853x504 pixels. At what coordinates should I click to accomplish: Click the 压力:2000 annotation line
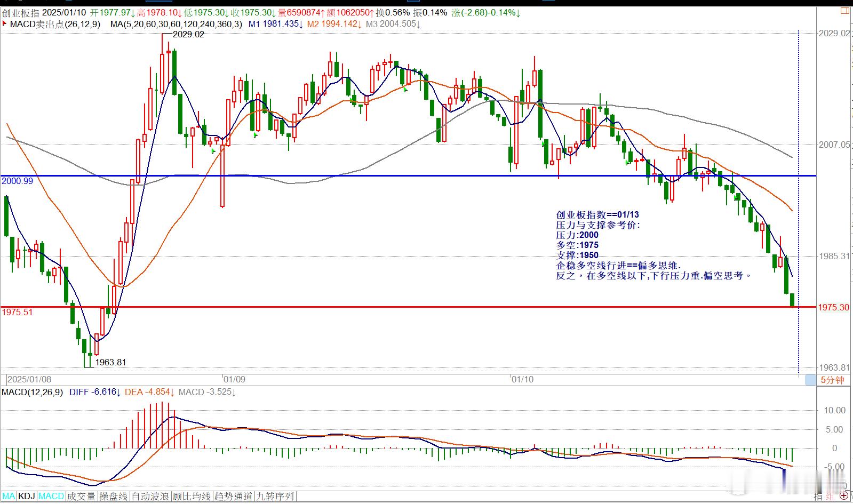coord(577,235)
